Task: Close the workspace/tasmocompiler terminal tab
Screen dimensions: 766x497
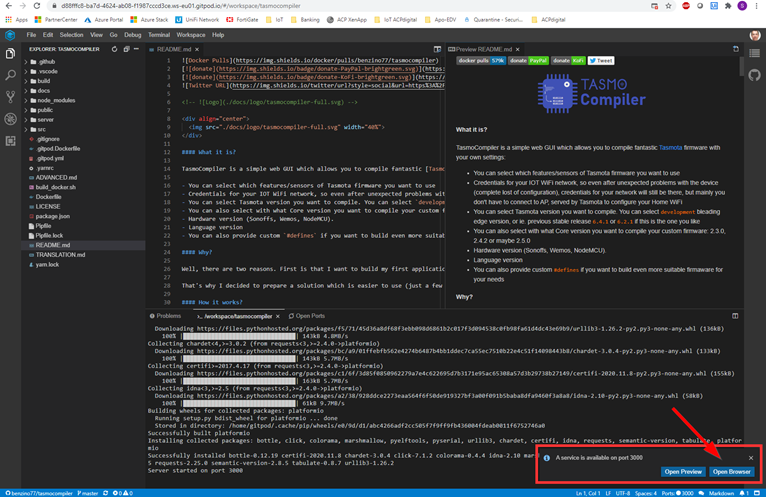Action: tap(277, 316)
